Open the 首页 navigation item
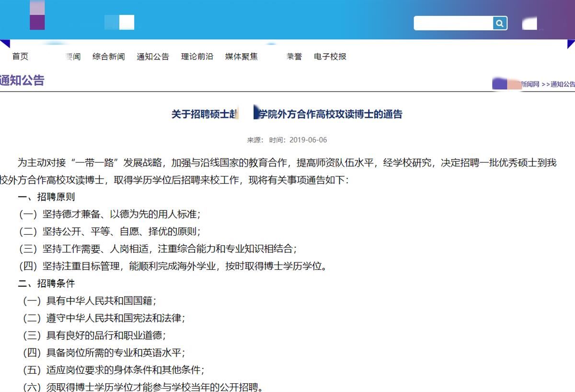Image resolution: width=575 pixels, height=392 pixels. [20, 57]
